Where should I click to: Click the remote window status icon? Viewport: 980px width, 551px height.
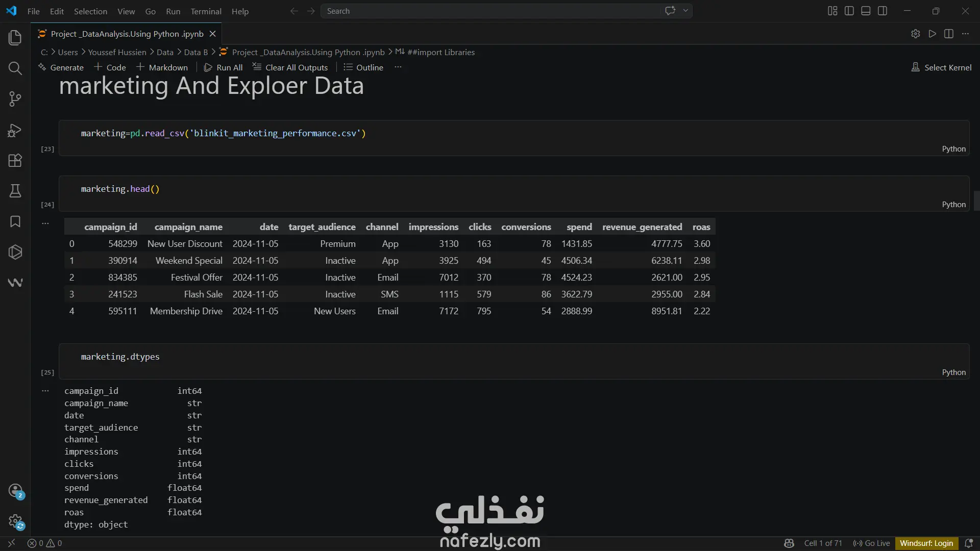pos(11,543)
